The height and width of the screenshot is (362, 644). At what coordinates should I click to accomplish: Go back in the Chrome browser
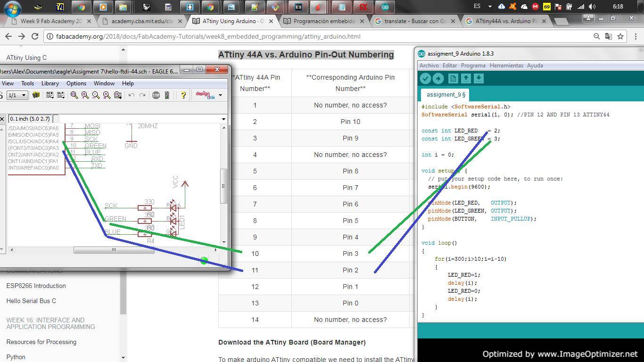click(x=8, y=36)
